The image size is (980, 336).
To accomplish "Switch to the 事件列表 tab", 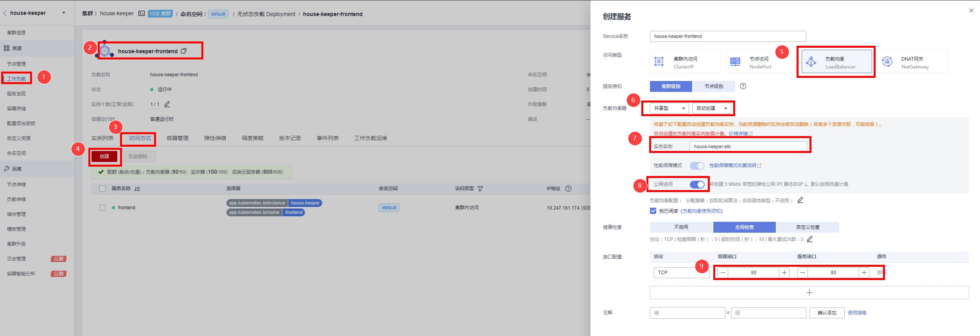I will point(328,138).
